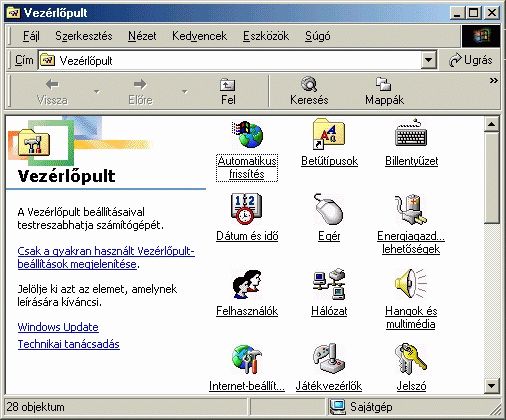
Task: Open the Játékvezérlők joystick icon
Action: [329, 359]
